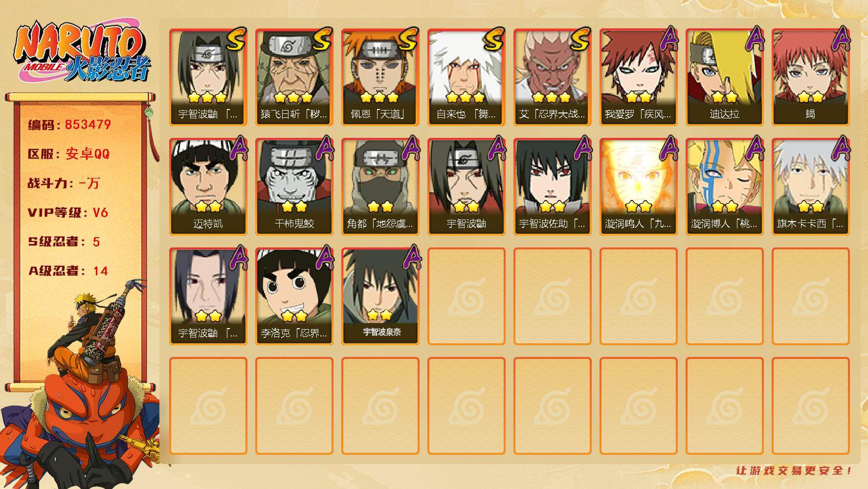Open the 迪达拉 character card
This screenshot has width=868, height=489.
(724, 77)
